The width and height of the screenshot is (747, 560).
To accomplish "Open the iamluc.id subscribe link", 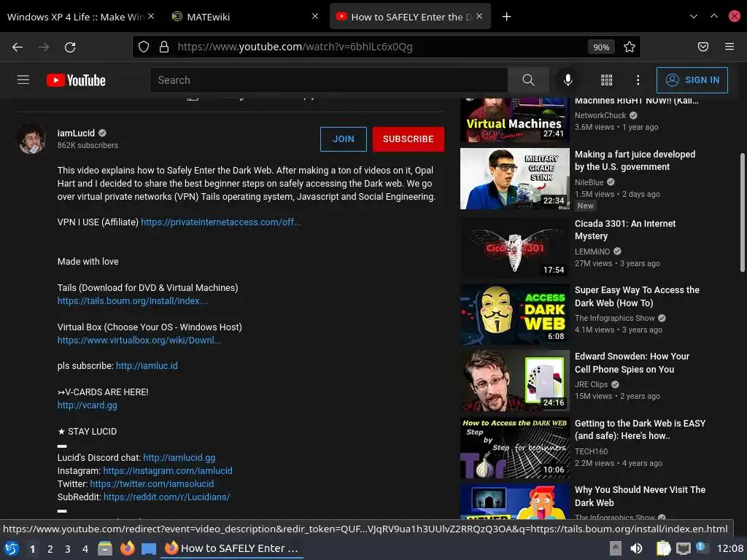I will point(147,366).
